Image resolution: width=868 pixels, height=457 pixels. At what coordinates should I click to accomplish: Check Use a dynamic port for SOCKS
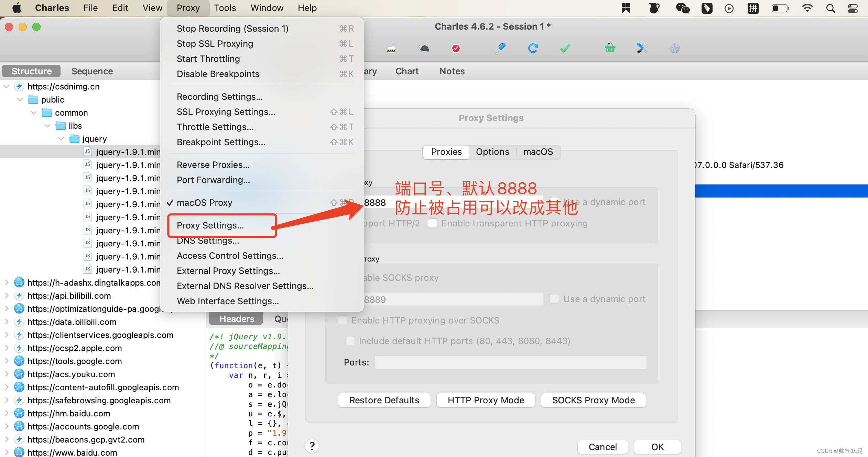pyautogui.click(x=554, y=299)
